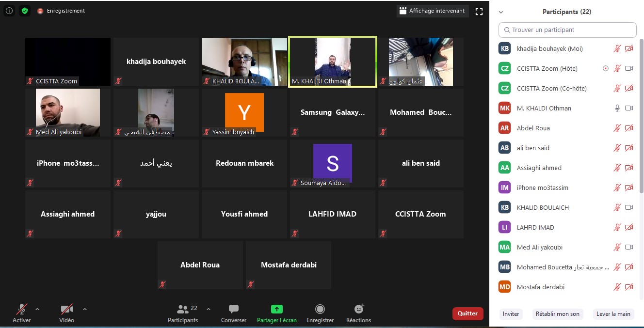
Task: Open meeting information icon
Action: click(9, 11)
